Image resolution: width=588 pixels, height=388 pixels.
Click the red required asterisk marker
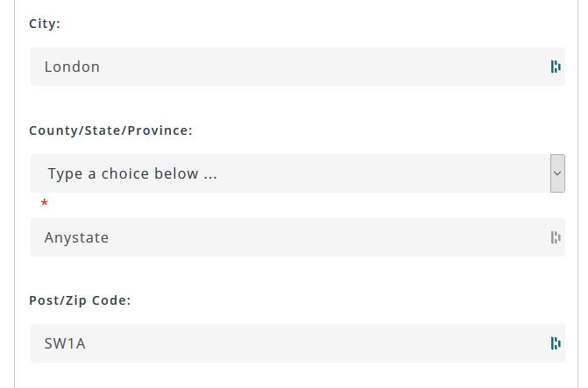[44, 203]
